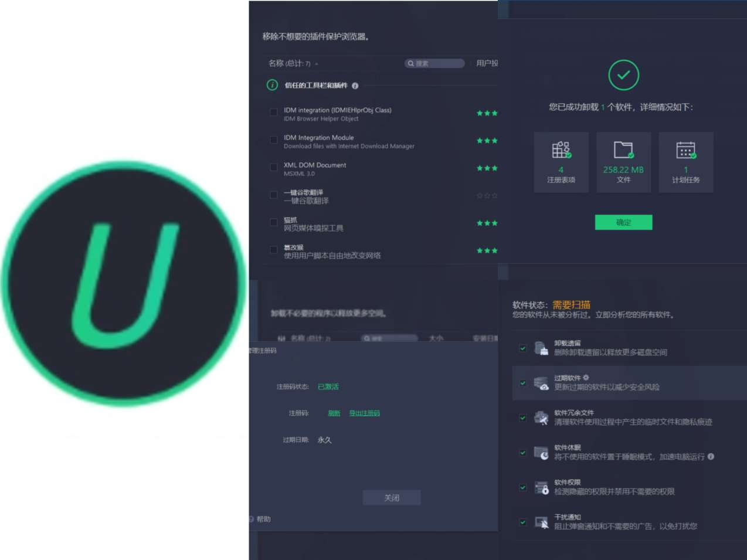
Task: Click the star rating of 篡改猴 plugin
Action: pos(487,251)
